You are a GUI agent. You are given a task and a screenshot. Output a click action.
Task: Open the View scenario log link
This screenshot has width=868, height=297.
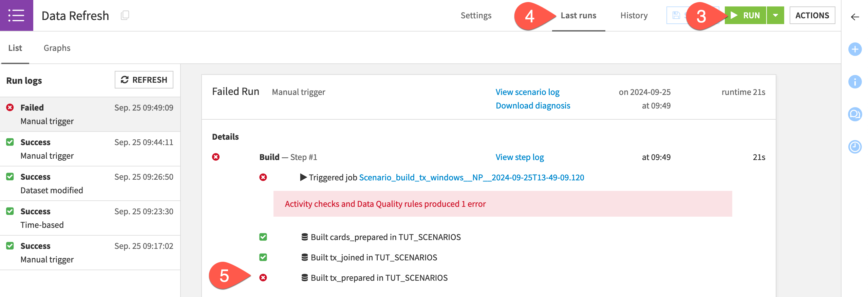527,92
